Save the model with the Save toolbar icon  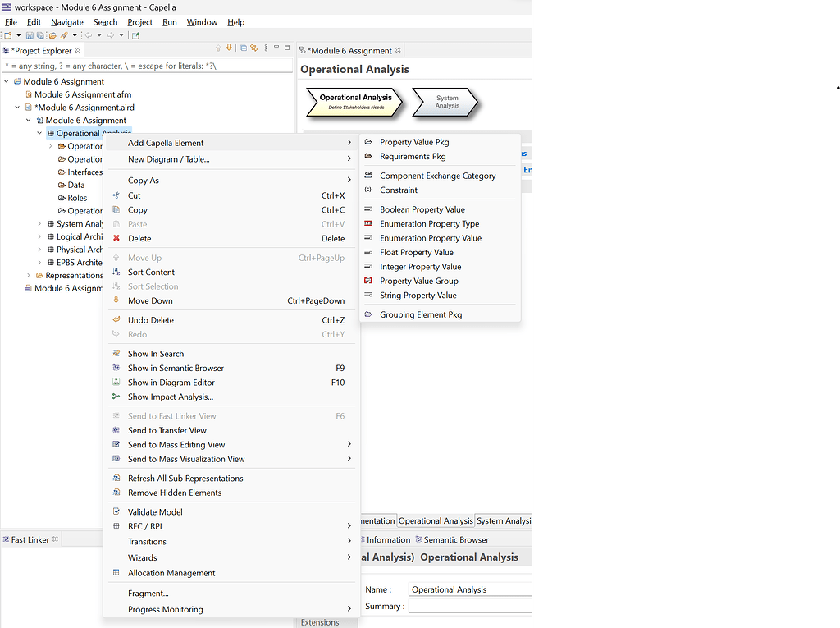tap(30, 35)
